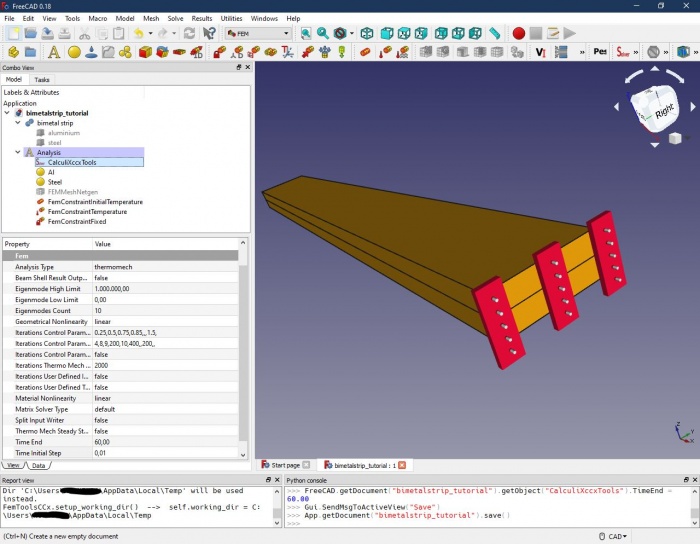Viewport: 700px width, 544px height.
Task: Close the Combo View panel
Action: 248,67
